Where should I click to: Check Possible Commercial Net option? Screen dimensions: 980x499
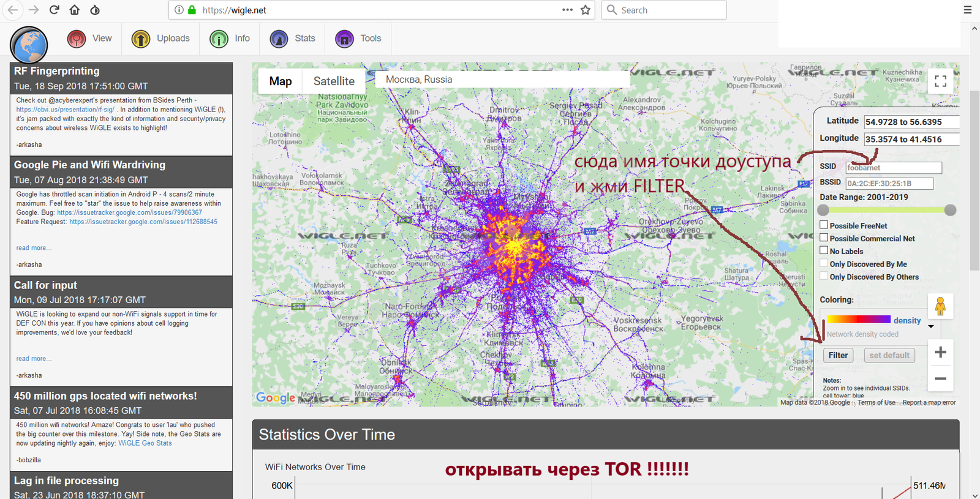pyautogui.click(x=824, y=238)
